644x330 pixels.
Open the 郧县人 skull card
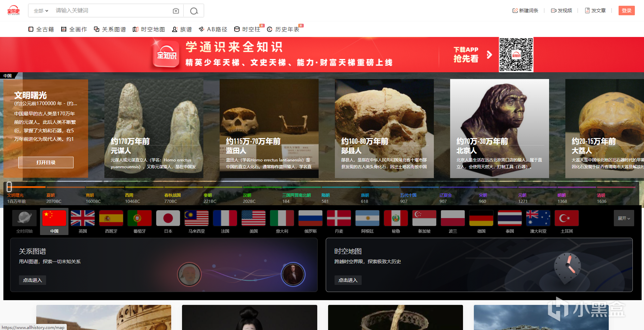click(x=384, y=129)
